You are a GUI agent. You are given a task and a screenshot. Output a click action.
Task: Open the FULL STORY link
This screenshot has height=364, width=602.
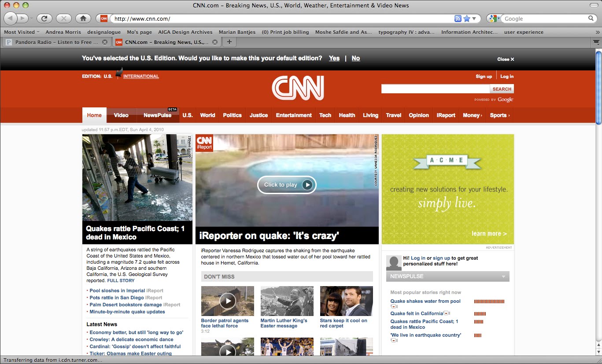tap(121, 280)
